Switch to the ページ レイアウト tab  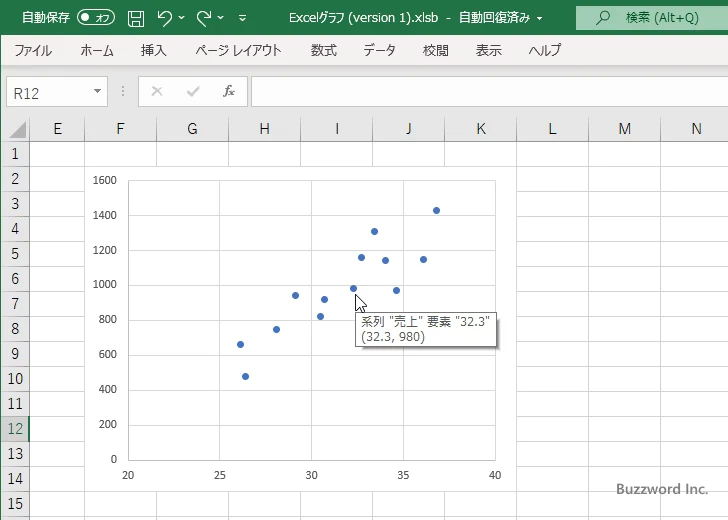click(x=238, y=50)
